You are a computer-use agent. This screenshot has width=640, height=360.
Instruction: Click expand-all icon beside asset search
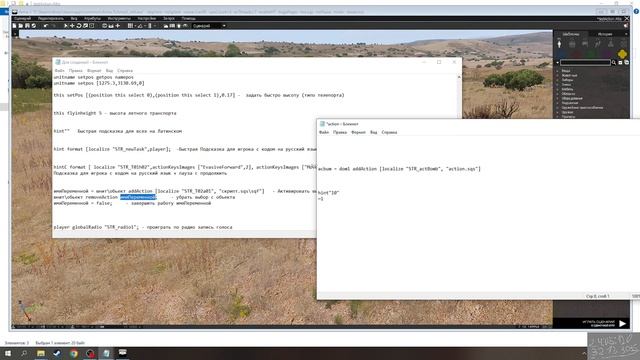620,62
